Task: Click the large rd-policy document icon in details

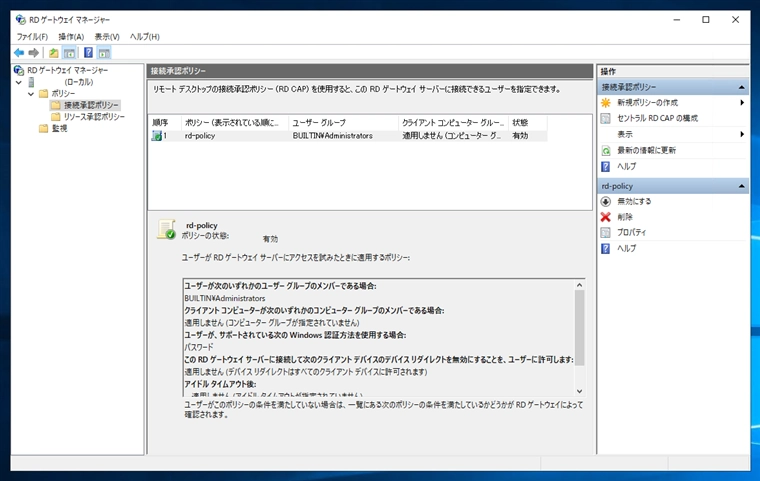Action: [x=166, y=229]
